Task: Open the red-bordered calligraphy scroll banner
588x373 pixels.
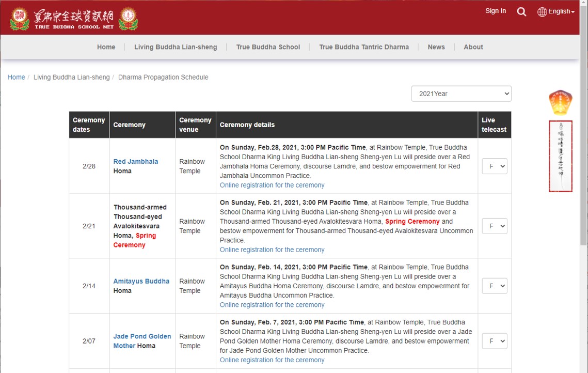Action: click(560, 156)
